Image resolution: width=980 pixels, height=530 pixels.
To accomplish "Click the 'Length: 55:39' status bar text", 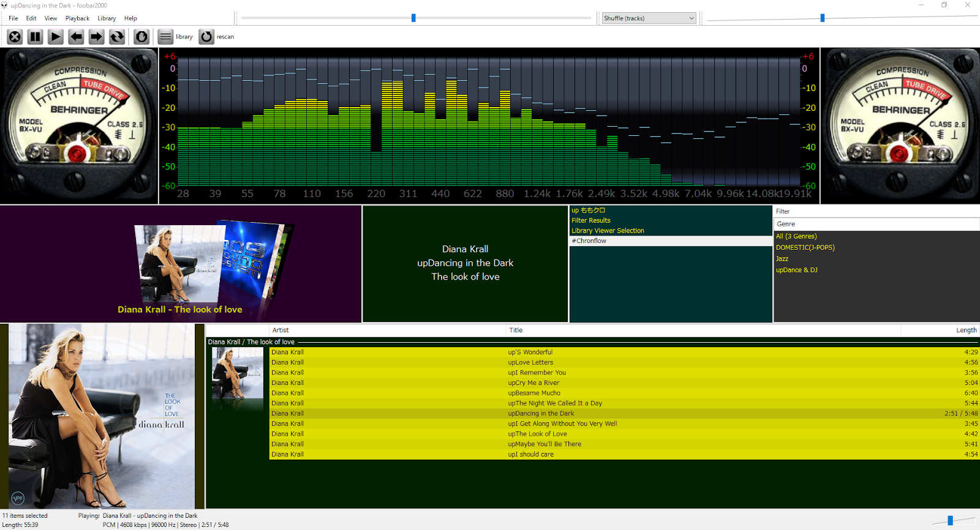I will coord(20,525).
